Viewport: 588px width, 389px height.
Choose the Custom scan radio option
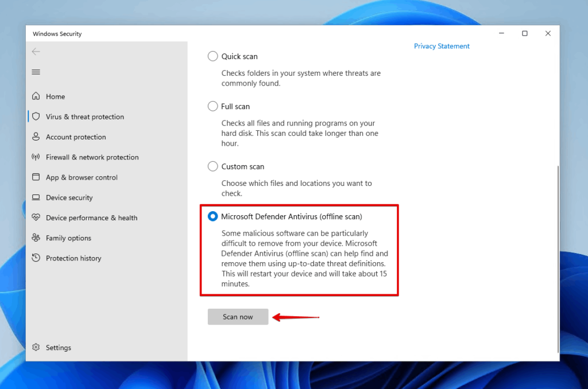tap(213, 166)
